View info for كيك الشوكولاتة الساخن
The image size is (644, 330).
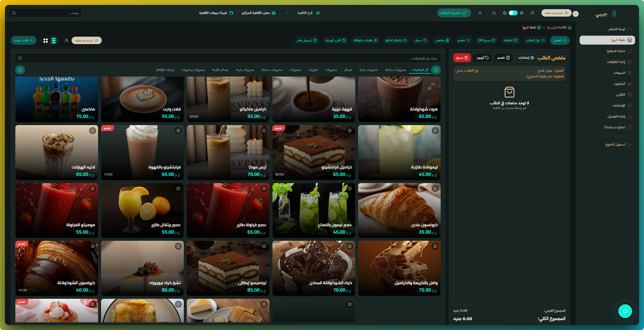pos(350,246)
